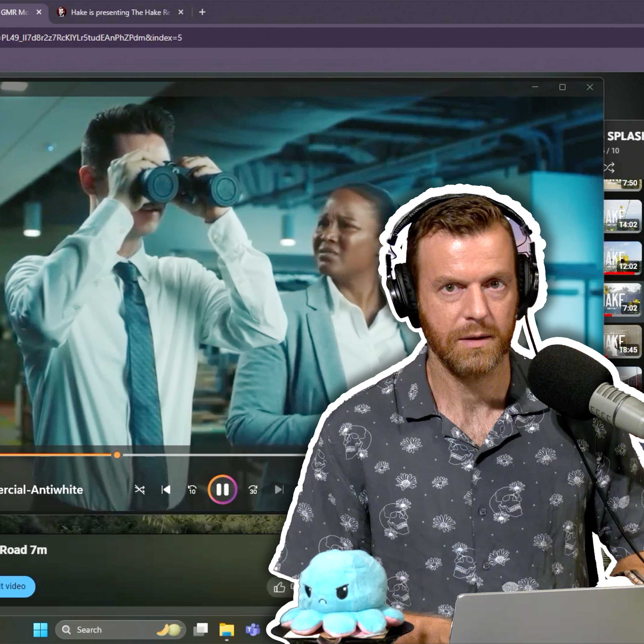Skip to the next track

tap(279, 490)
